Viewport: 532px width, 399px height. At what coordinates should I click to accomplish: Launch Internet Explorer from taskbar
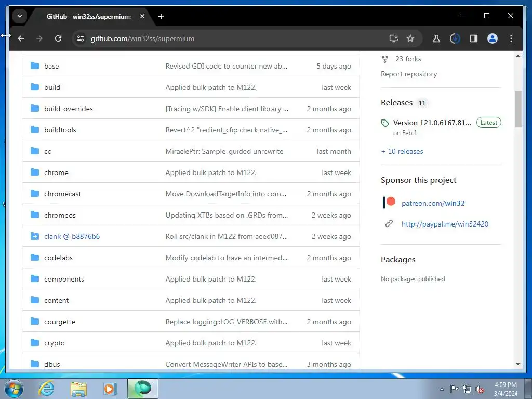[46, 389]
